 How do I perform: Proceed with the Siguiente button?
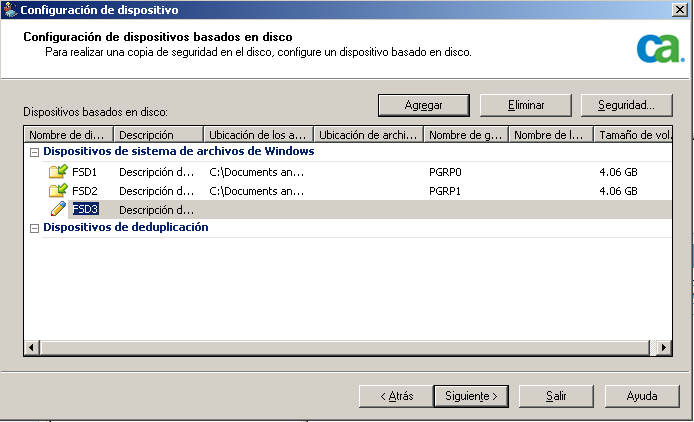(471, 396)
